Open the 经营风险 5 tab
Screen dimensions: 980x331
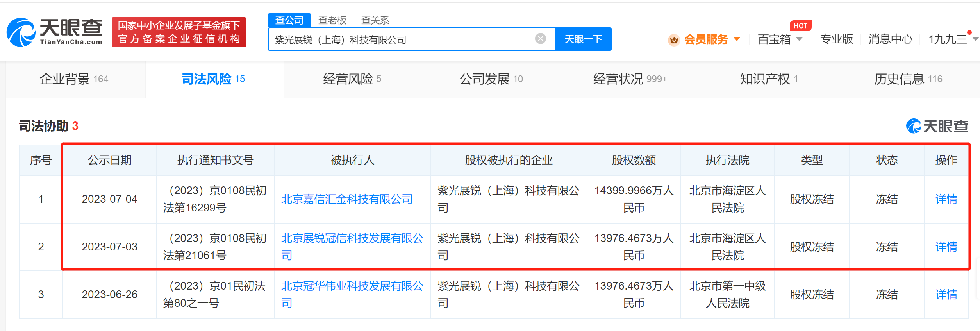click(x=352, y=79)
